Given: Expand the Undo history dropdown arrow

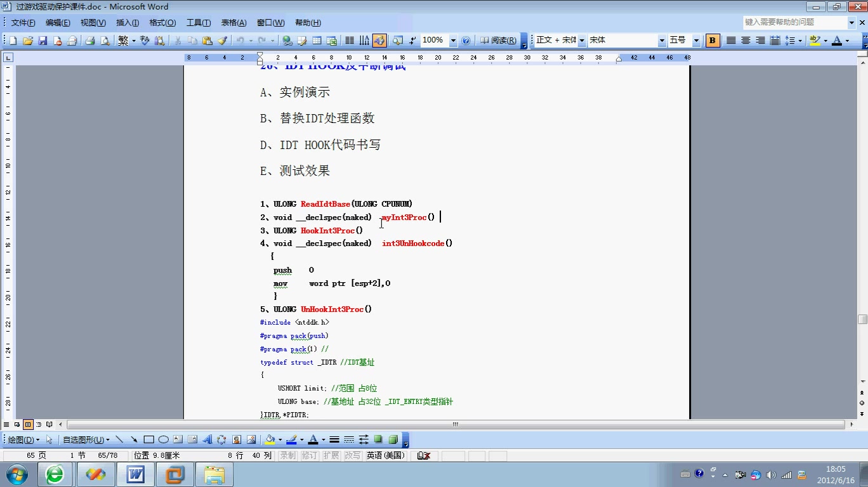Looking at the screenshot, I should tap(251, 41).
